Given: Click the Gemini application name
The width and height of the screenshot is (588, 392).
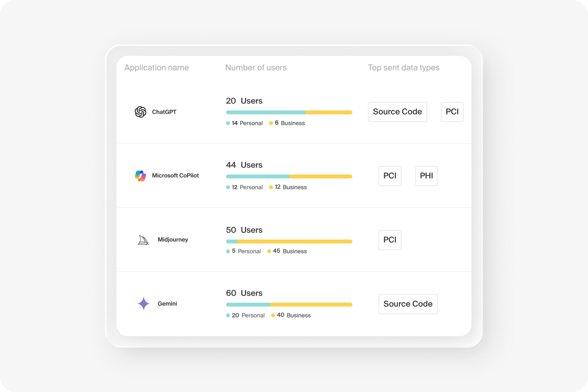Looking at the screenshot, I should pos(168,304).
